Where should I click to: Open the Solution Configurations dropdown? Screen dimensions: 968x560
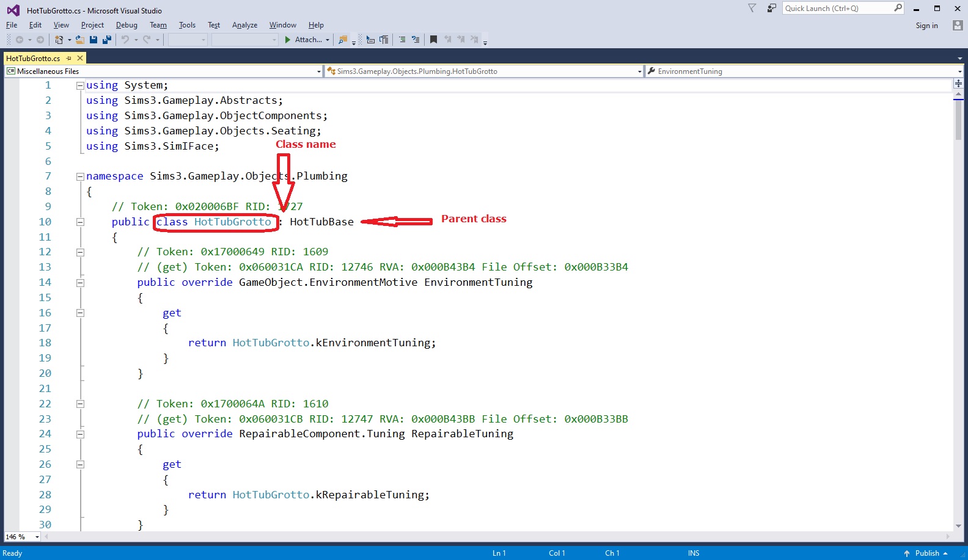tap(188, 40)
